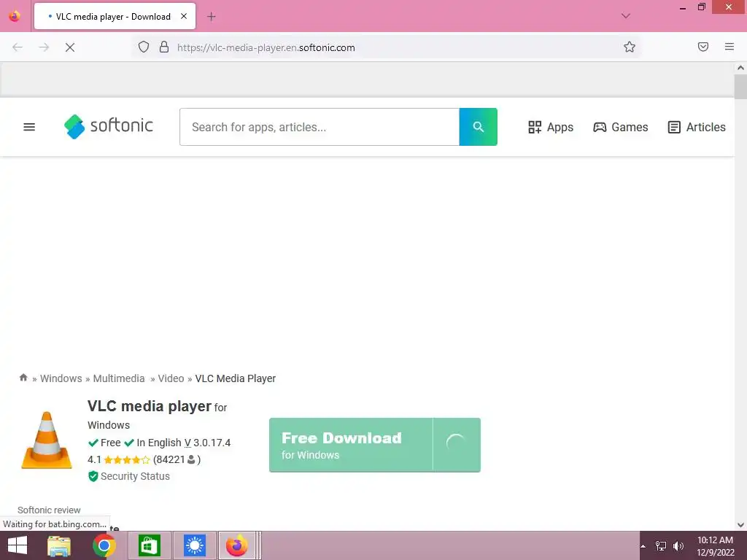Image resolution: width=747 pixels, height=560 pixels.
Task: Open the Windows breadcrumb link
Action: tap(61, 378)
